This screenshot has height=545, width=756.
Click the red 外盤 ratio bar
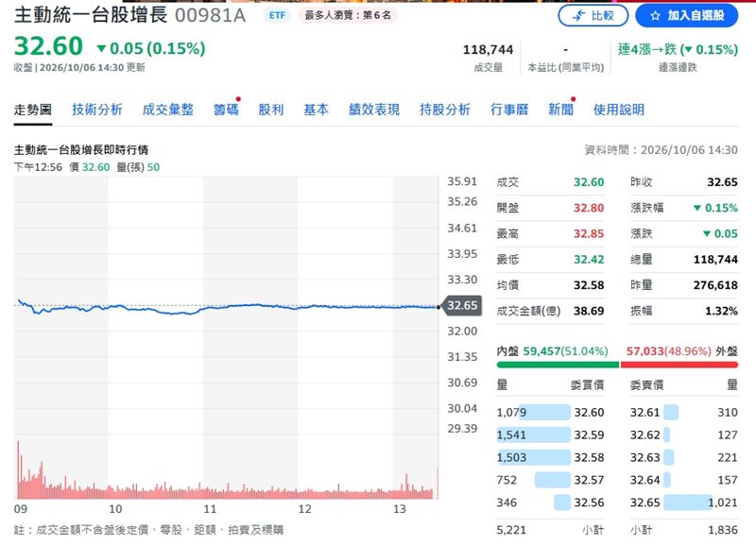pos(679,365)
